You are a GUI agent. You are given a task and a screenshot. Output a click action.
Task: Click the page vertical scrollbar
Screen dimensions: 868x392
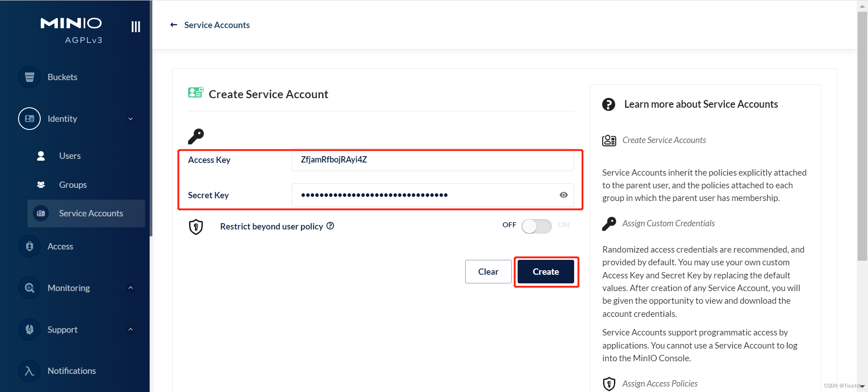pyautogui.click(x=862, y=136)
